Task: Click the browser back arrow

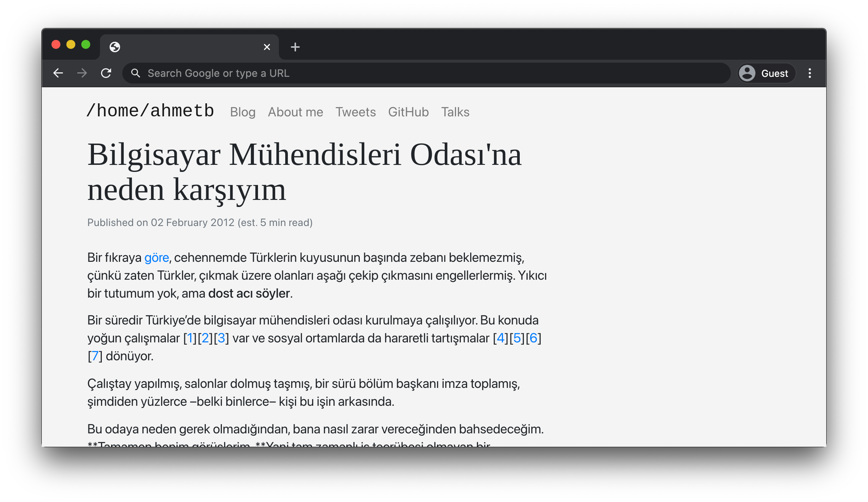Action: 58,73
